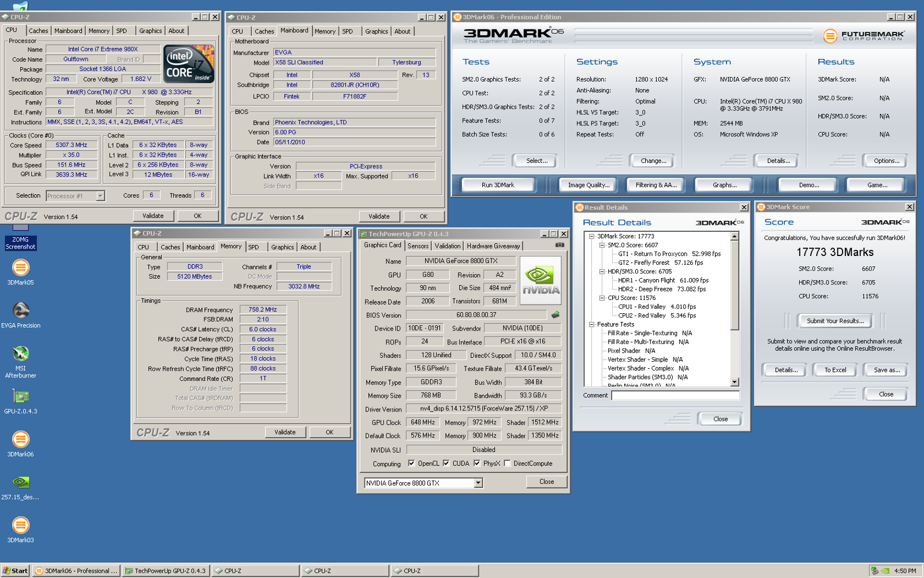
Task: Click the GPU-Z save BIOS chip icon
Action: click(x=556, y=315)
